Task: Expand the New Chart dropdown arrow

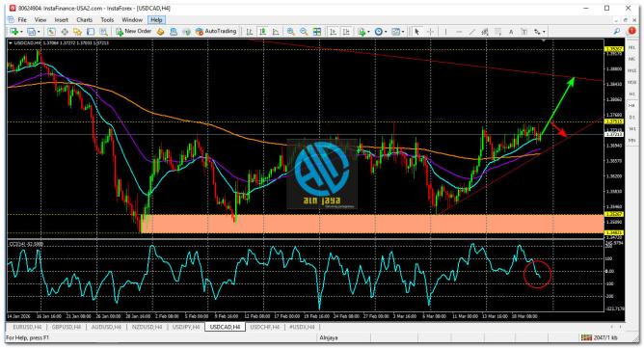Action: 21,32
